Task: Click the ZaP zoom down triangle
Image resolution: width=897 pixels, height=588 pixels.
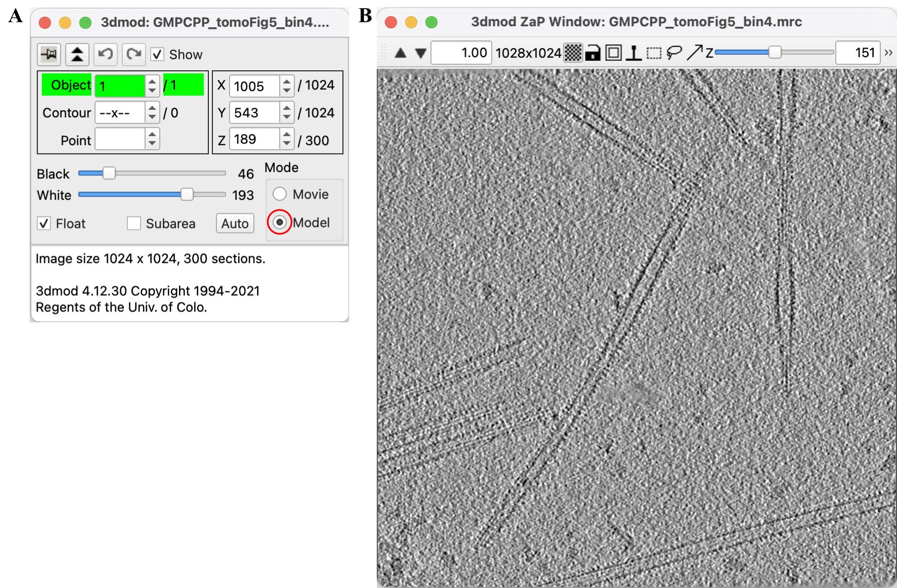Action: [x=421, y=53]
